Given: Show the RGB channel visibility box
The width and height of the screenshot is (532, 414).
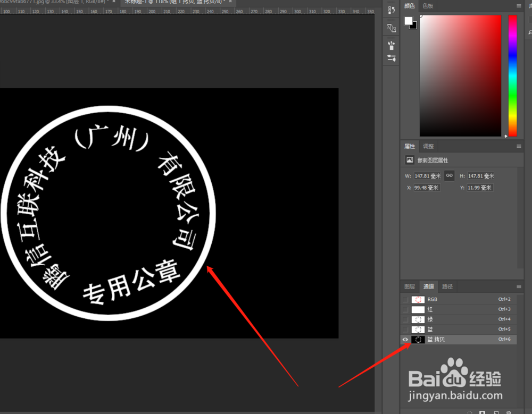Looking at the screenshot, I should click(405, 299).
